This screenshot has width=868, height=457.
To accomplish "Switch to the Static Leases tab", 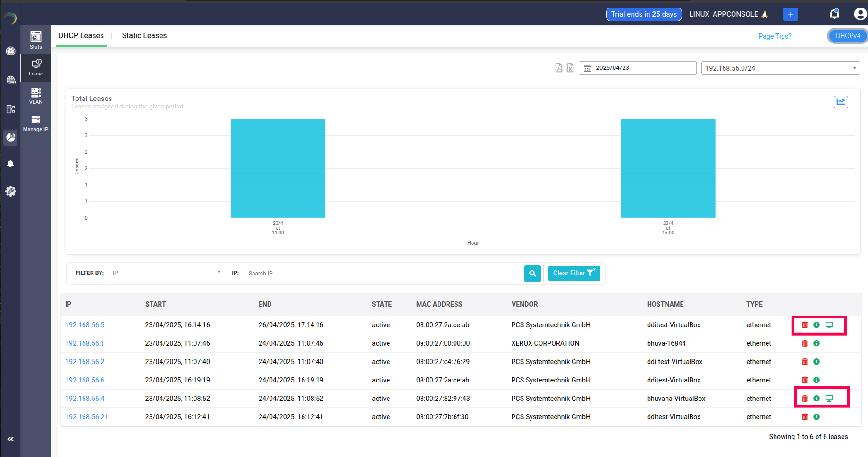I will (144, 36).
